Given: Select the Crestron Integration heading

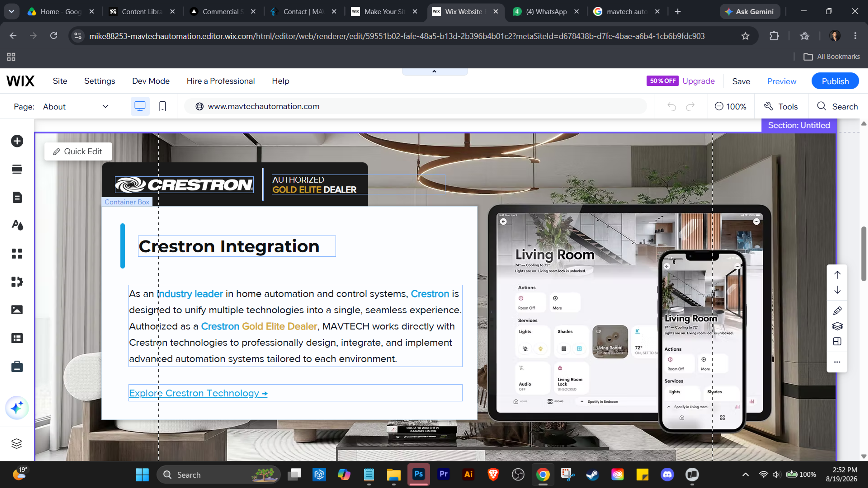Looking at the screenshot, I should pos(236,246).
